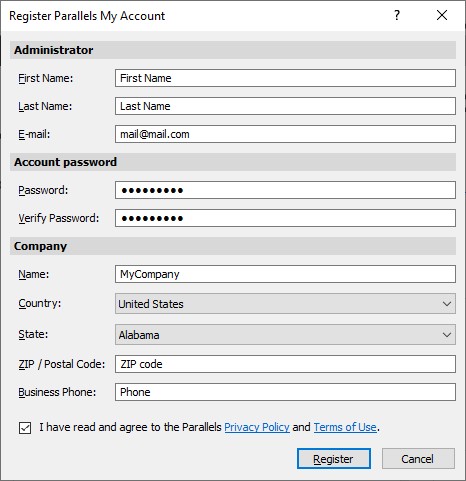Open the Alabama state combo box
This screenshot has width=466, height=481.
[x=285, y=335]
